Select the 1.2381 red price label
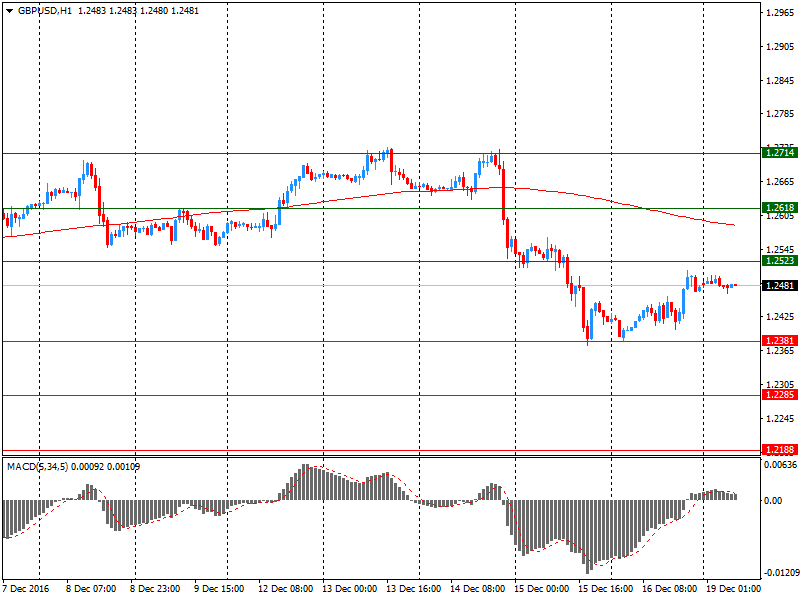800x600 pixels. [780, 341]
